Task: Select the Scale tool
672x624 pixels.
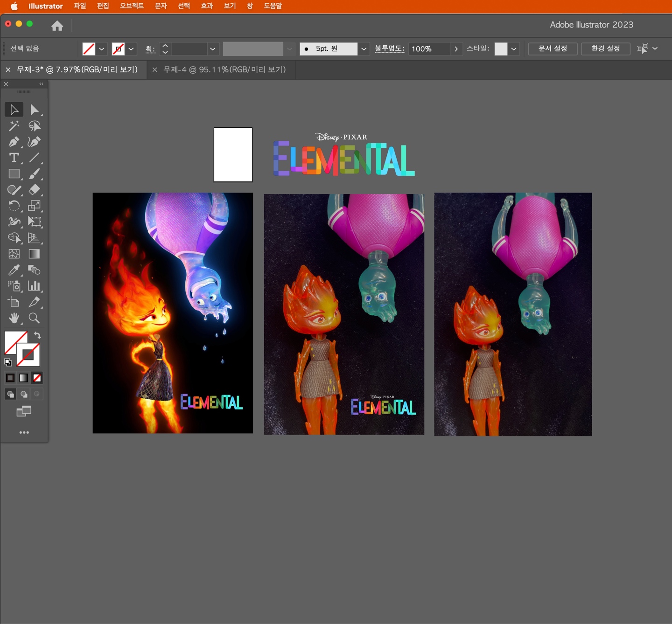Action: click(x=35, y=206)
